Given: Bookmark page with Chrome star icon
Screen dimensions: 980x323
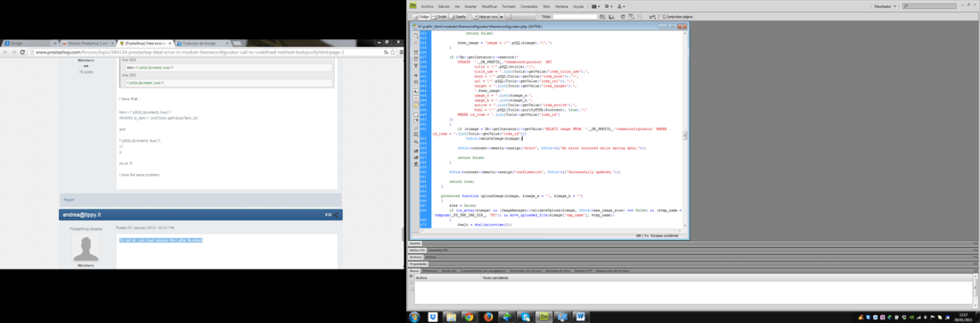Looking at the screenshot, I should pyautogui.click(x=392, y=52).
